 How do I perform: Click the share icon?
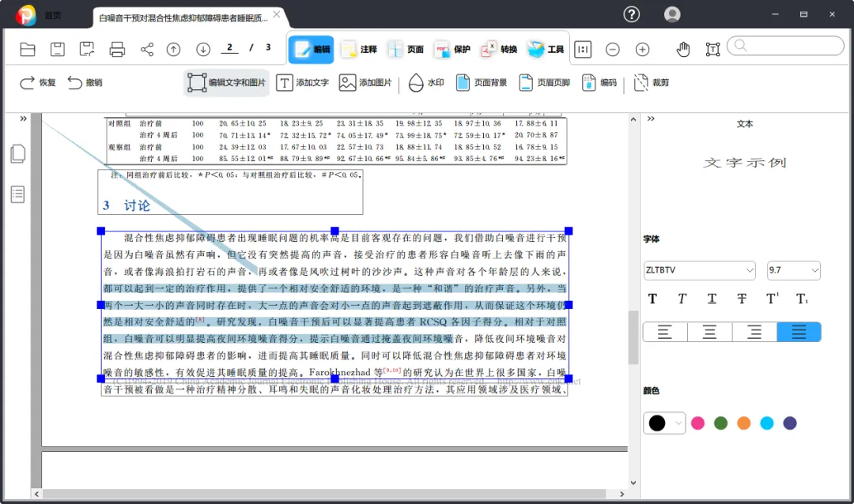click(147, 50)
